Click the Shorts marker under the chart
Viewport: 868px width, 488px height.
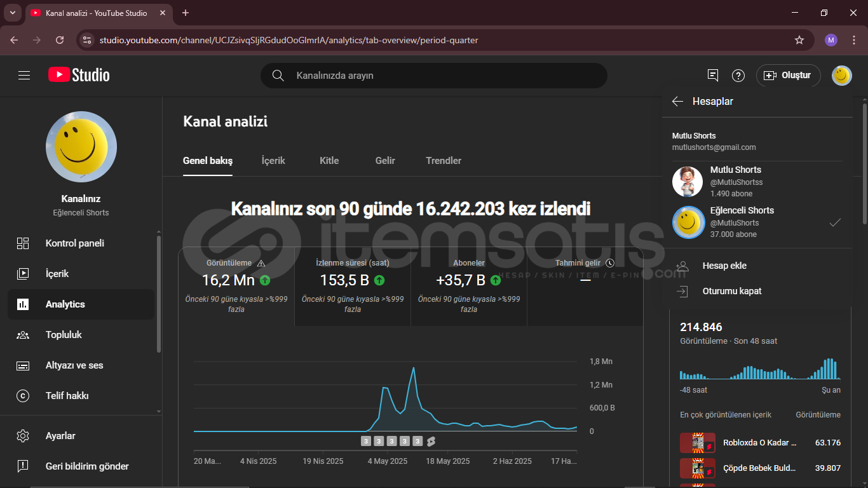coord(431,441)
